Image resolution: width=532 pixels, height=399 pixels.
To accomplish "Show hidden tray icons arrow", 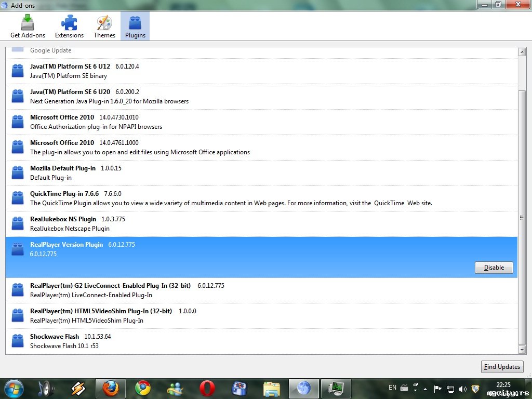I will click(x=425, y=389).
